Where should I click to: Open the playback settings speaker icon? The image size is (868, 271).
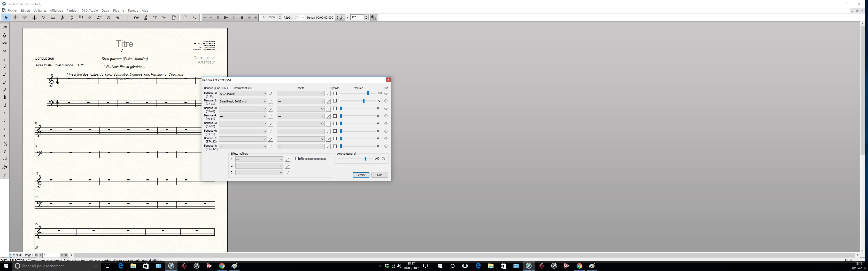point(373,18)
